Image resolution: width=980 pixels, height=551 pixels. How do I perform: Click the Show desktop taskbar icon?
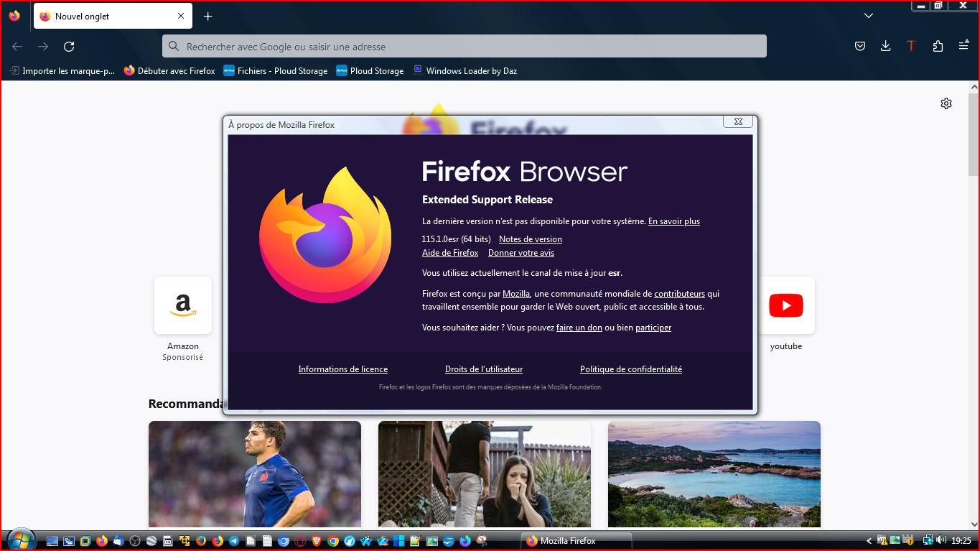[x=52, y=541]
